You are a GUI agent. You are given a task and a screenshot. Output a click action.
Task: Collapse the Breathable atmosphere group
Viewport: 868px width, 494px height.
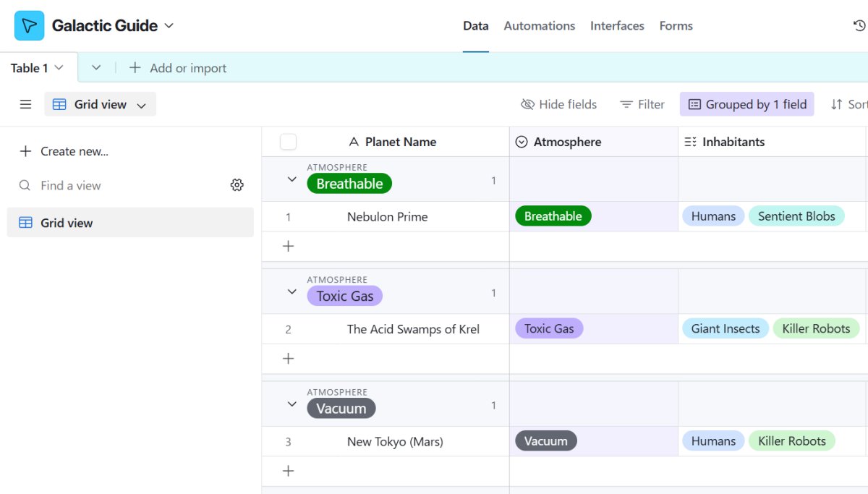point(292,179)
